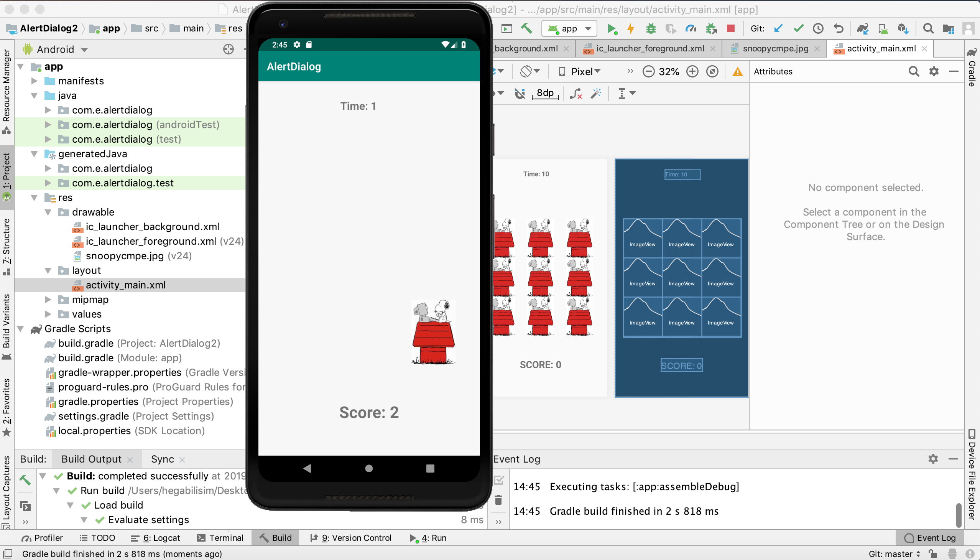Run the app using the green play icon
This screenshot has width=980, height=560.
612,28
